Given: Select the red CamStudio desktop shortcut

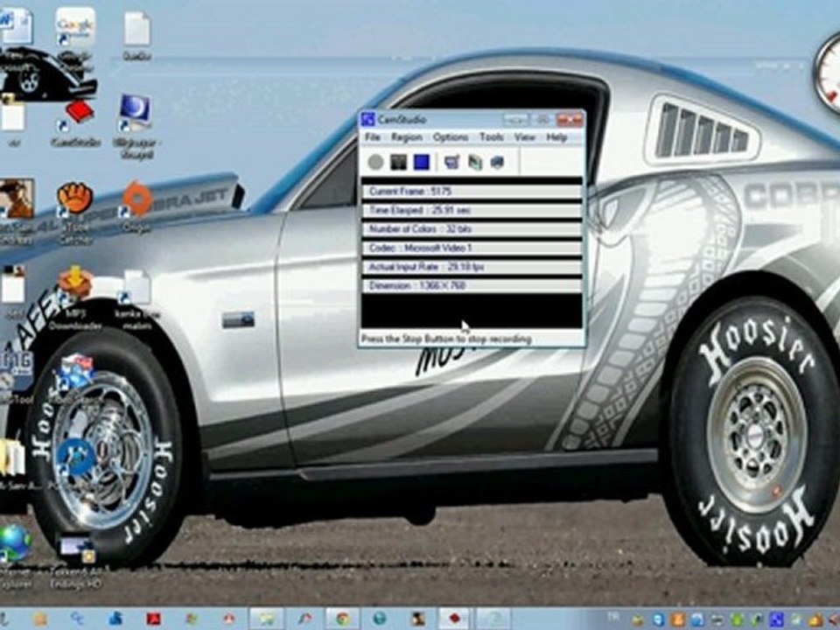Looking at the screenshot, I should point(76,122).
